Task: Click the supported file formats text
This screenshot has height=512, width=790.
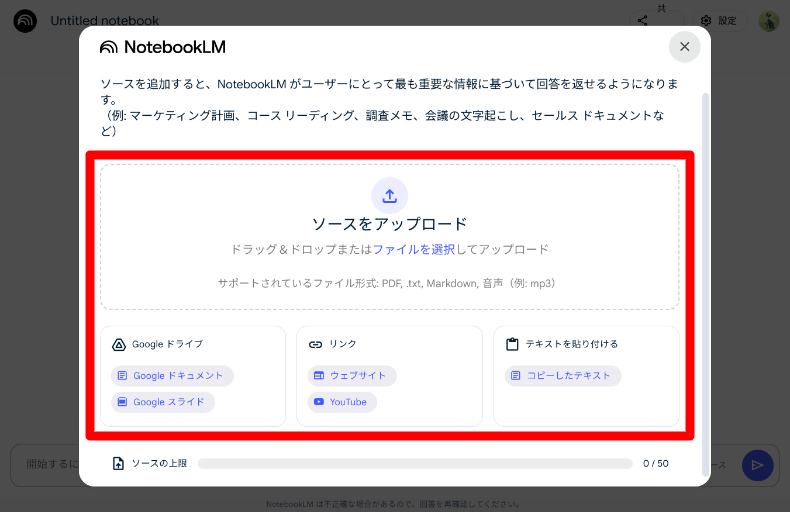Action: pos(386,283)
